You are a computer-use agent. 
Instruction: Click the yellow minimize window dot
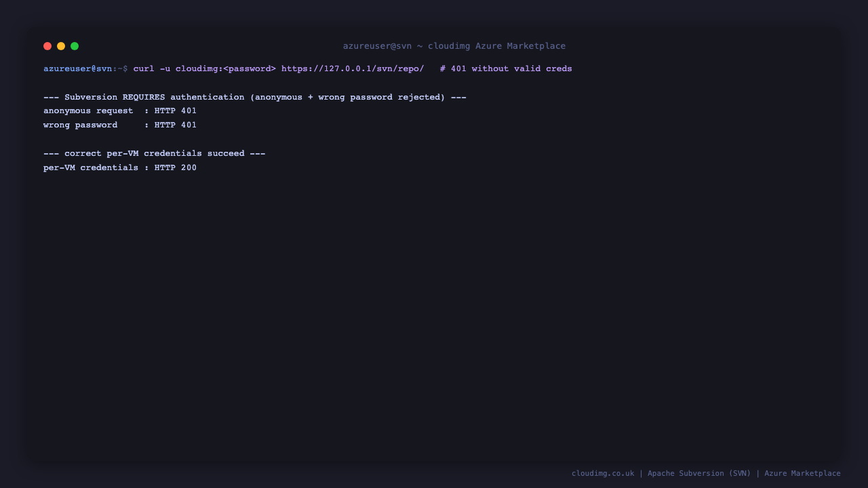61,46
